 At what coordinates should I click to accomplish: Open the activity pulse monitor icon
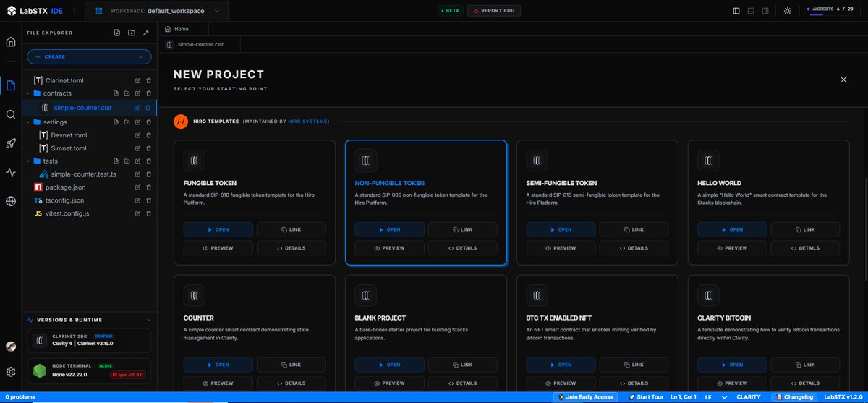pyautogui.click(x=10, y=172)
